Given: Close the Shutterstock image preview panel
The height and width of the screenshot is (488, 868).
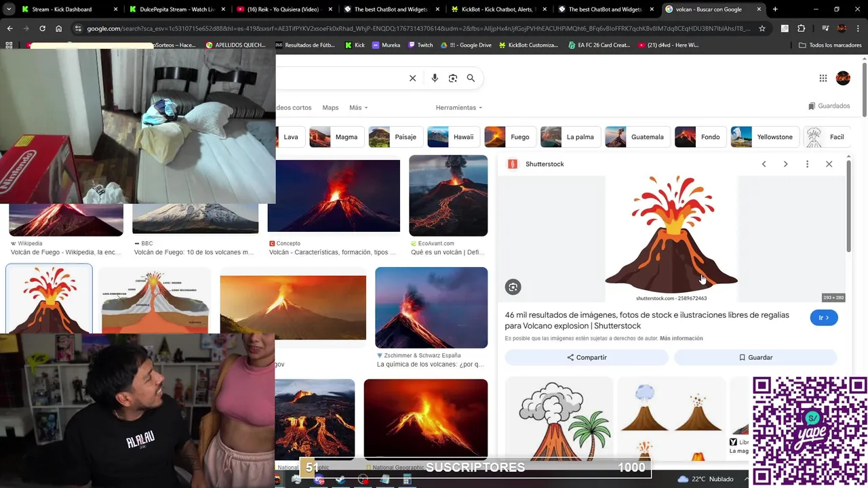Looking at the screenshot, I should tap(829, 164).
